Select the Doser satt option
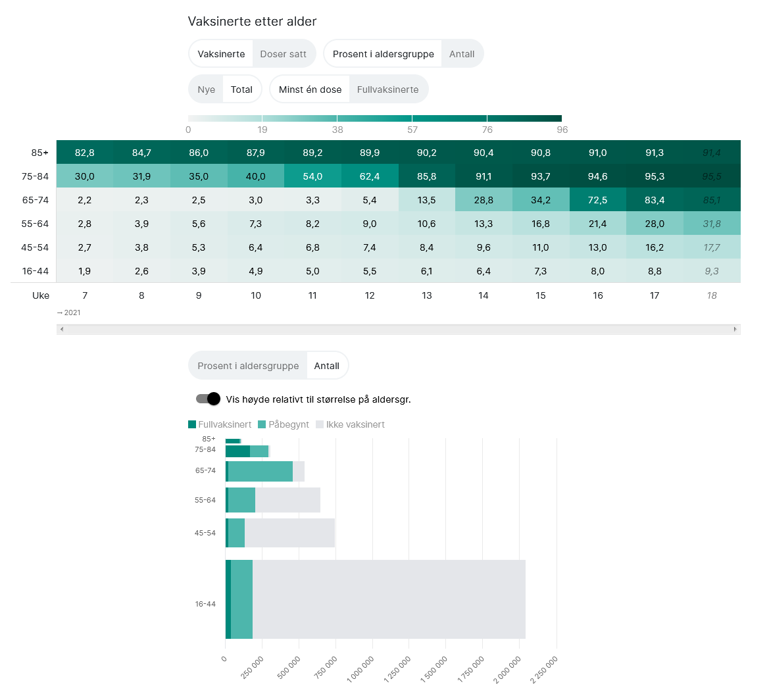The image size is (769, 700). point(284,54)
